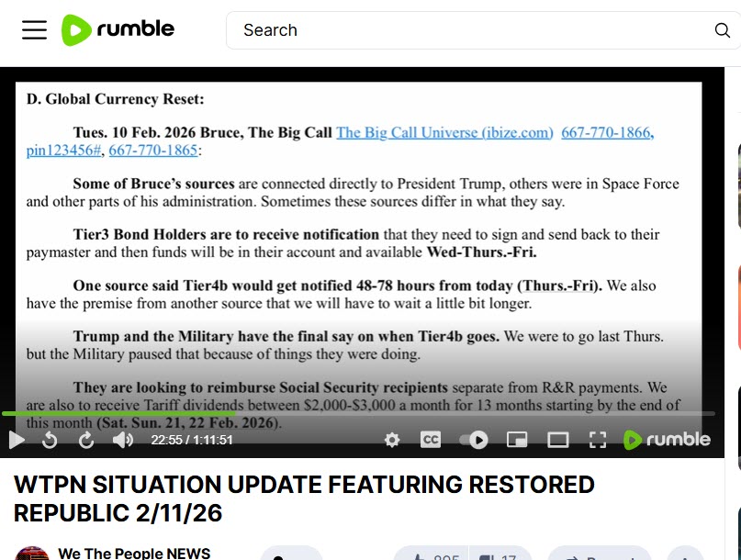
Task: Rewind the video with the back-arrow icon
Action: 50,440
